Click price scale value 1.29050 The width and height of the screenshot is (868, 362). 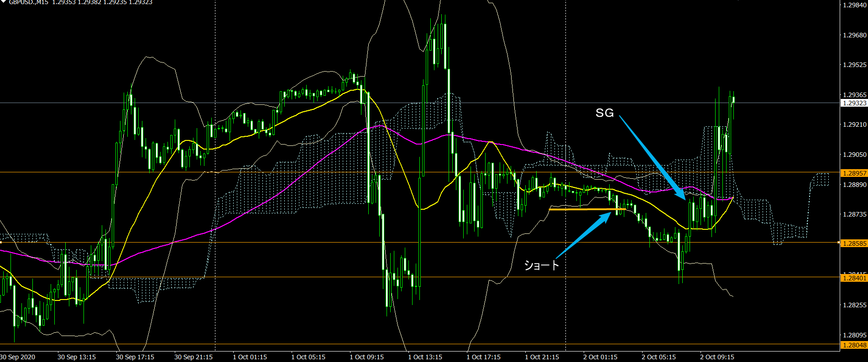[854, 155]
